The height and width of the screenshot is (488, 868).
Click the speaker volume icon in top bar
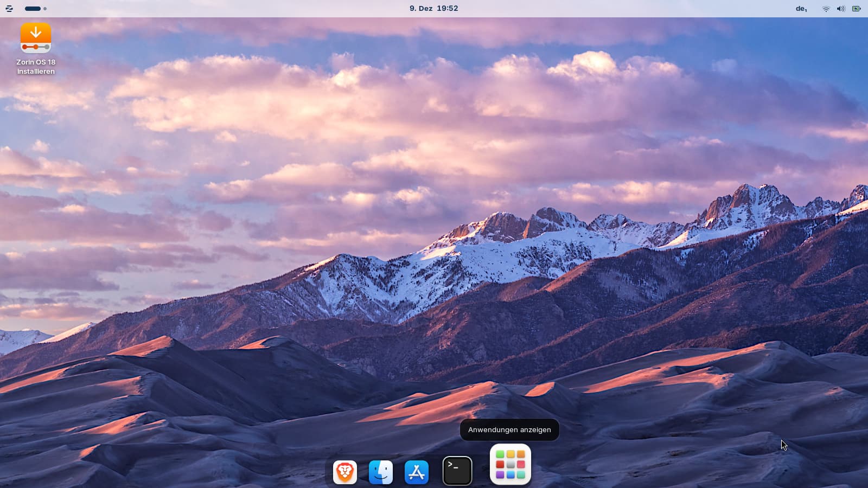click(841, 9)
